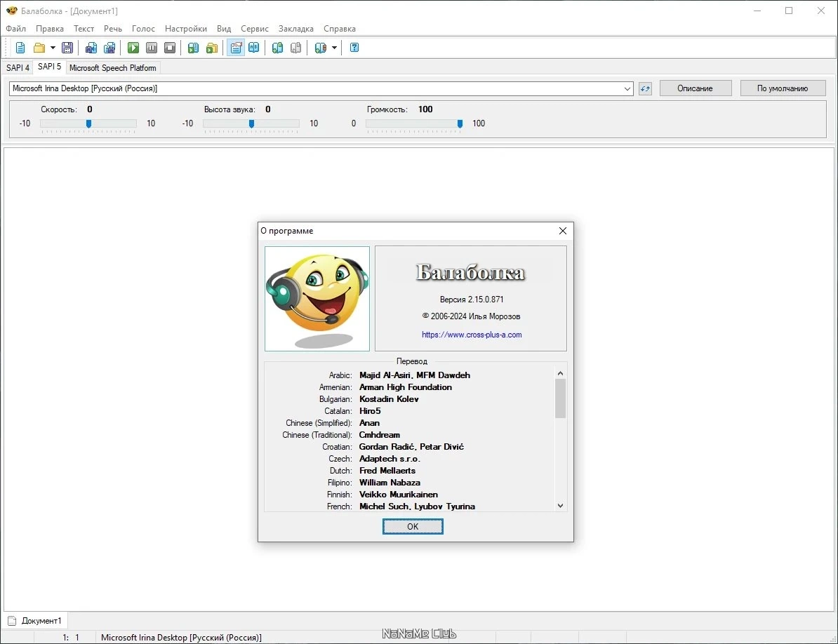Select the SAPI 5 tab

pos(49,67)
